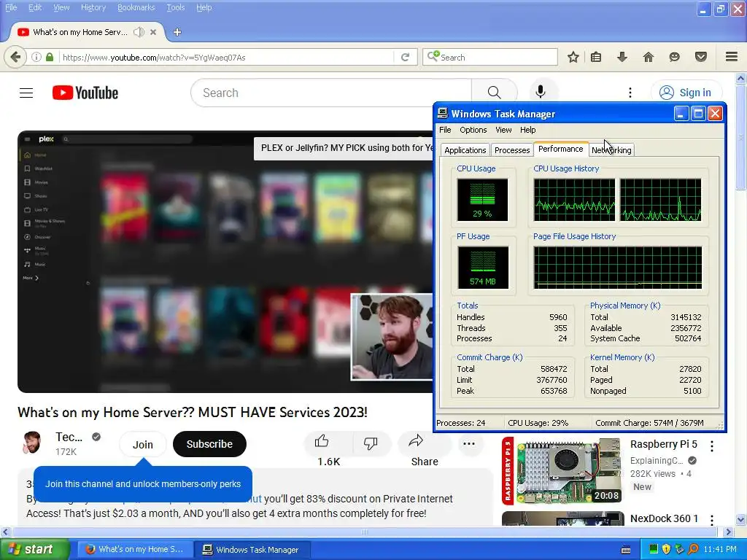The image size is (747, 560).
Task: Open the Tools menu in Firefox
Action: click(175, 7)
